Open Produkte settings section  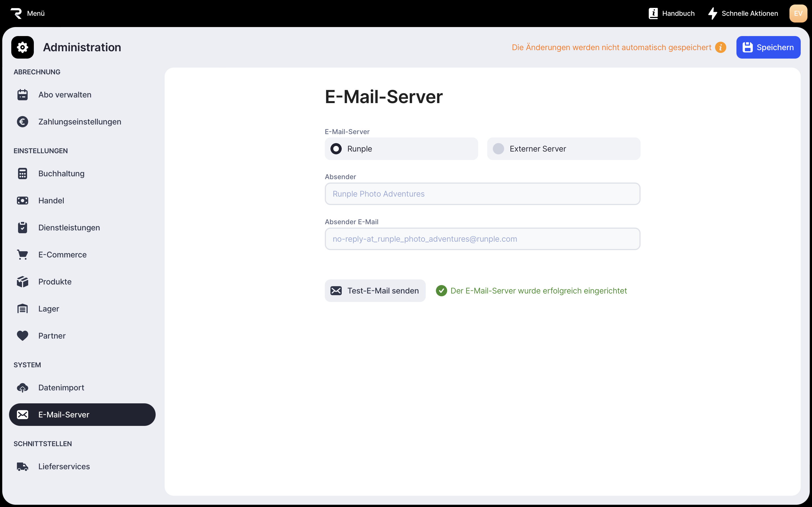click(x=55, y=282)
